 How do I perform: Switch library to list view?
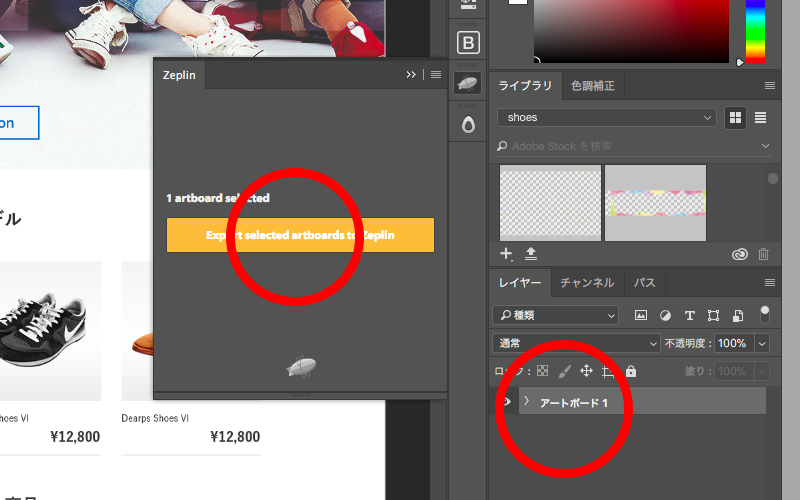tap(761, 118)
